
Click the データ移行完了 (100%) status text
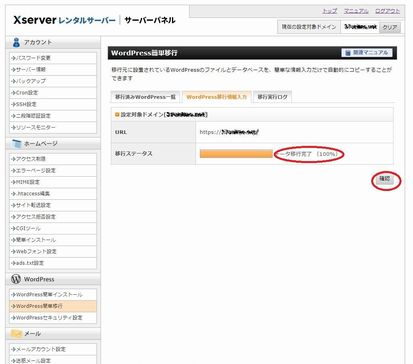click(308, 154)
